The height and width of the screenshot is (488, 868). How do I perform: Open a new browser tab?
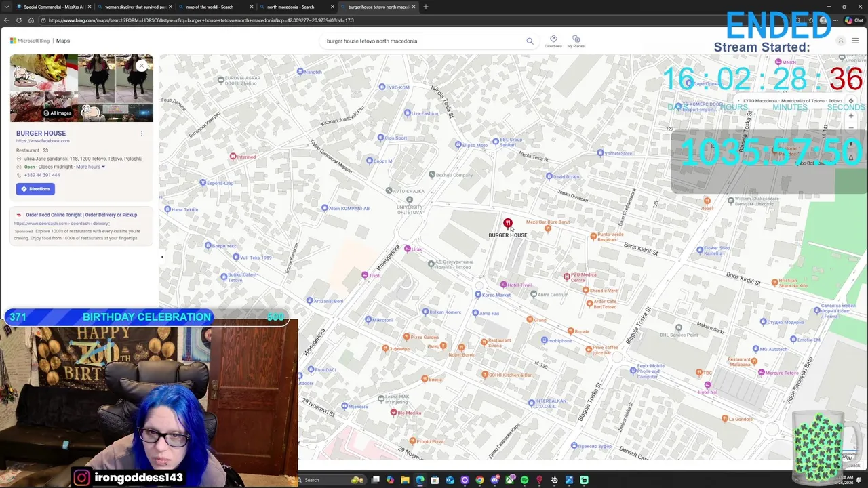click(426, 7)
